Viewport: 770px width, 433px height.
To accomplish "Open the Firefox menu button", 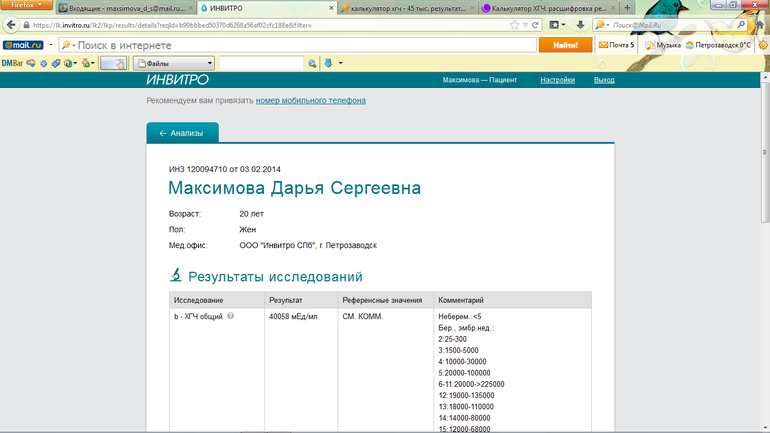I will 26,5.
